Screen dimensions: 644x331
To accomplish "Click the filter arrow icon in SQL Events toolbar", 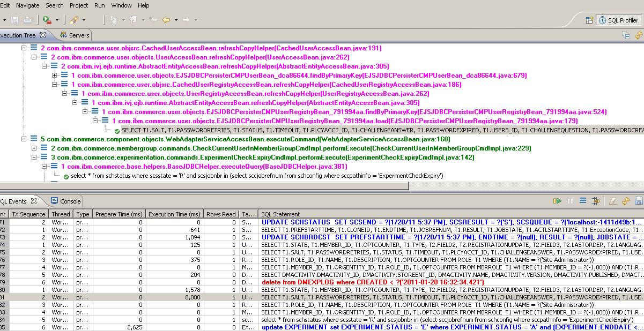I will point(595,201).
